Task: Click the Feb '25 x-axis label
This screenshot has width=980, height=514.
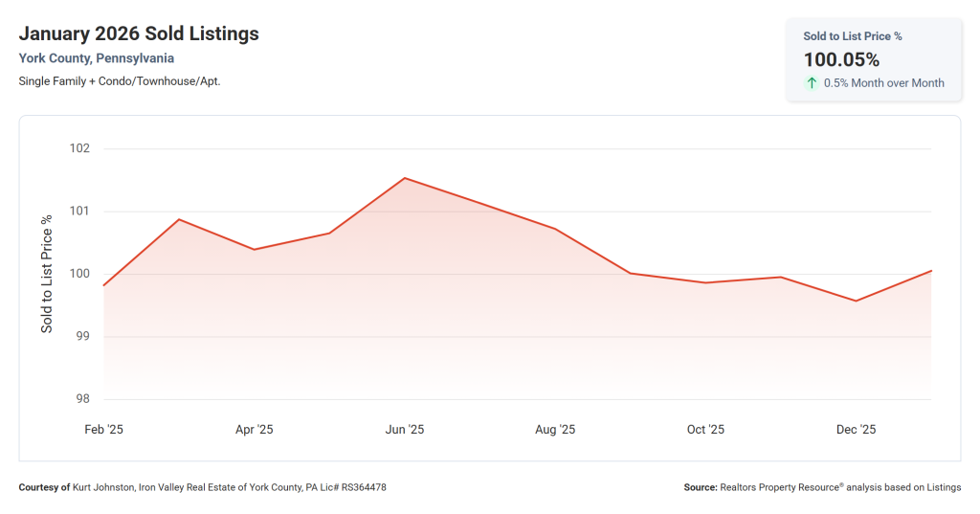Action: 103,430
